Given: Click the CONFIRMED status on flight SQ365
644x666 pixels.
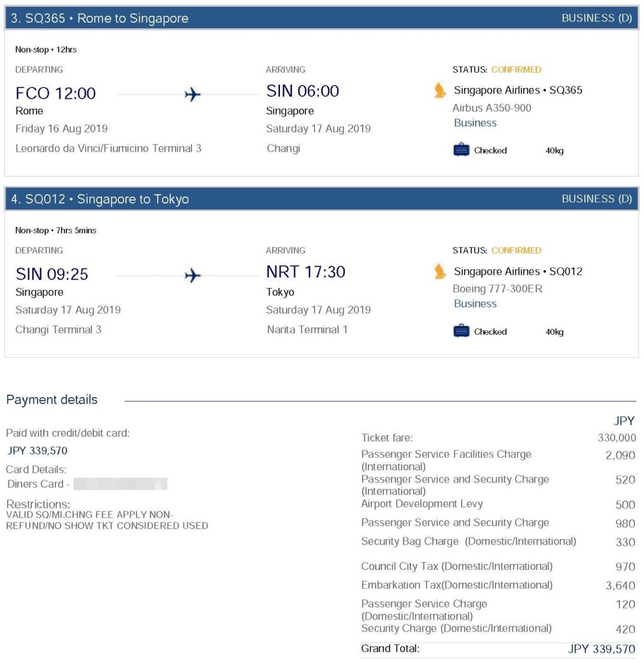Looking at the screenshot, I should pos(516,70).
